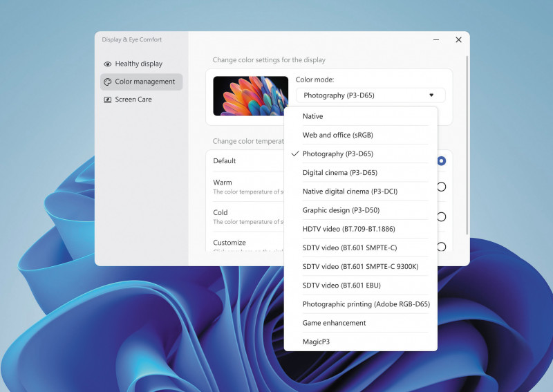Select the Warm color temperature radio button
The height and width of the screenshot is (392, 553).
tap(441, 187)
